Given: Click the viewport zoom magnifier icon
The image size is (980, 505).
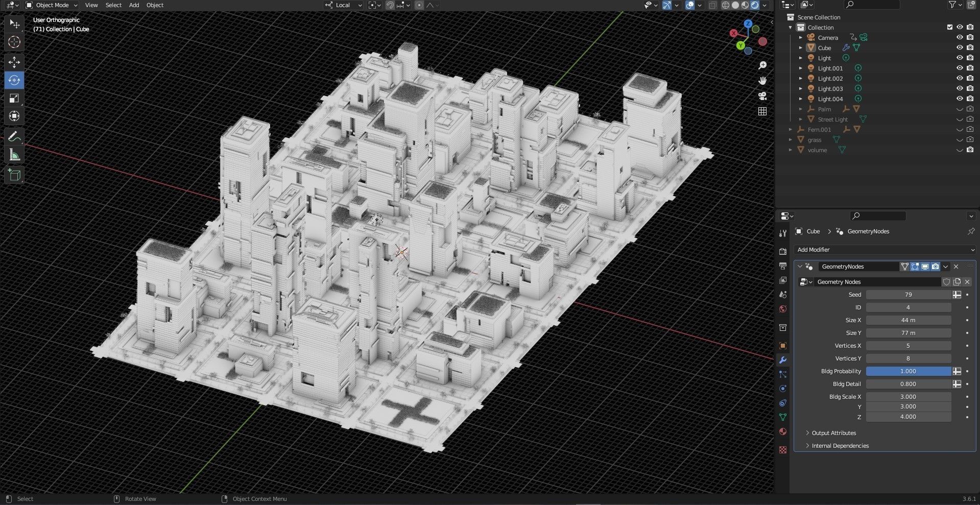Looking at the screenshot, I should coord(762,65).
